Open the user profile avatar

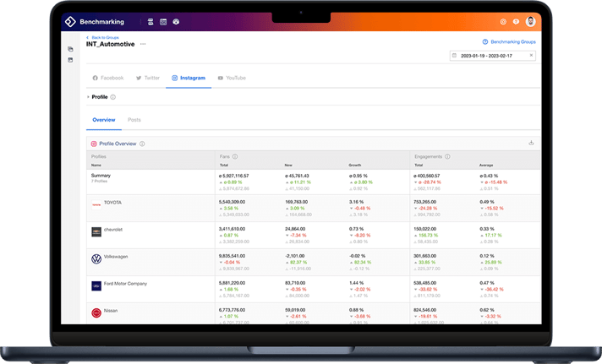pos(531,21)
